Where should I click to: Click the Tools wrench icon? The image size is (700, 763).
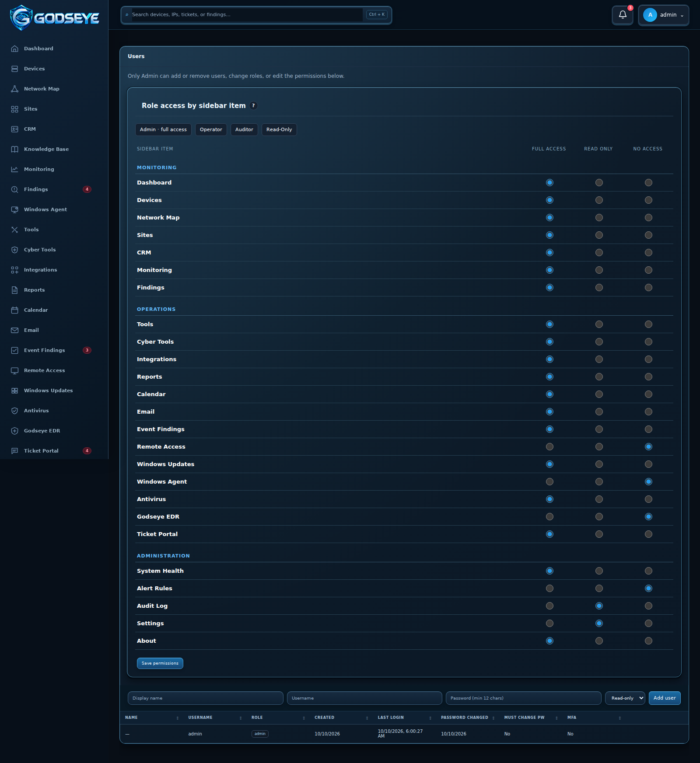(x=14, y=230)
